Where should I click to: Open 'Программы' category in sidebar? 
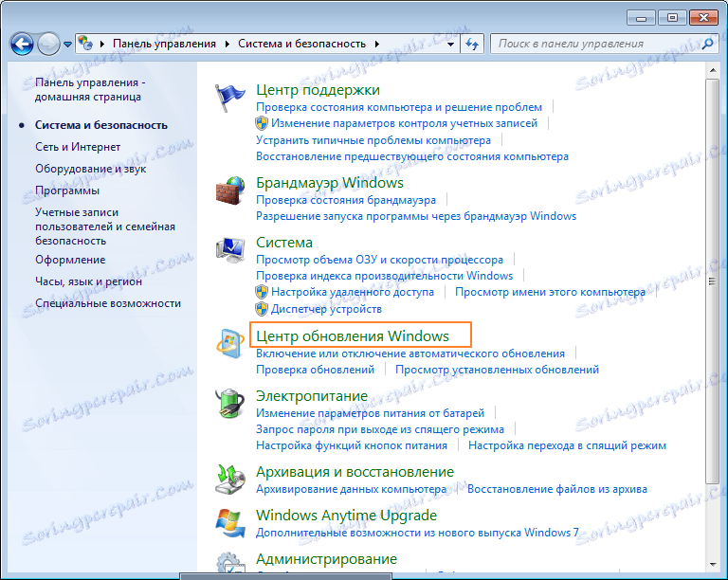point(67,190)
